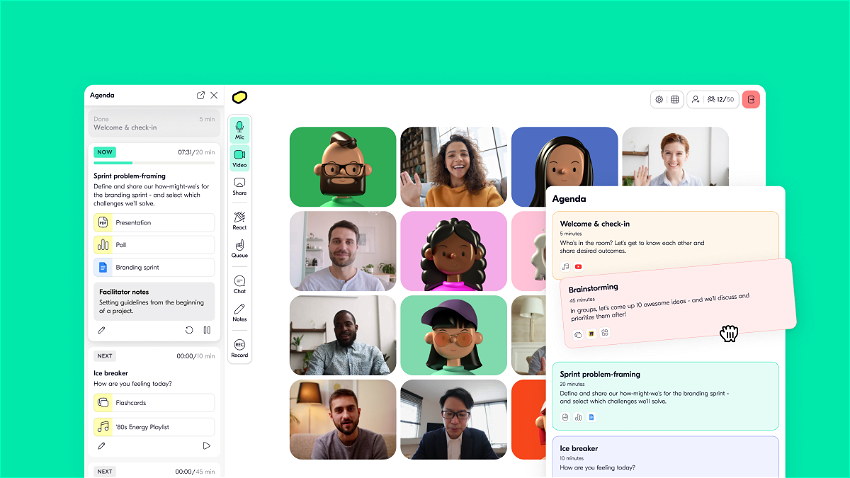Select avatar tile on blue background
This screenshot has width=850, height=478.
click(x=564, y=167)
